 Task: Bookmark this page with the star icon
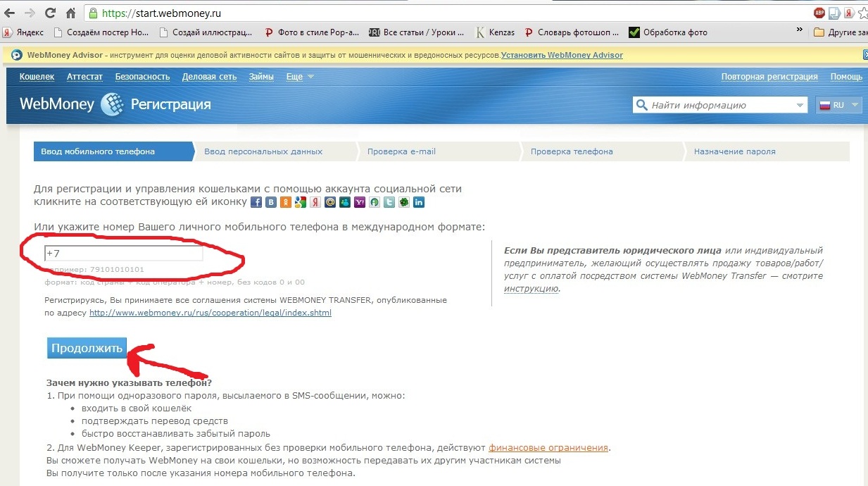[x=863, y=13]
